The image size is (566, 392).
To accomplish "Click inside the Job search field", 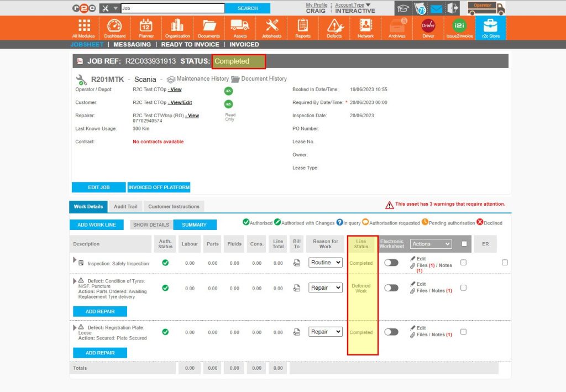I will click(x=171, y=8).
